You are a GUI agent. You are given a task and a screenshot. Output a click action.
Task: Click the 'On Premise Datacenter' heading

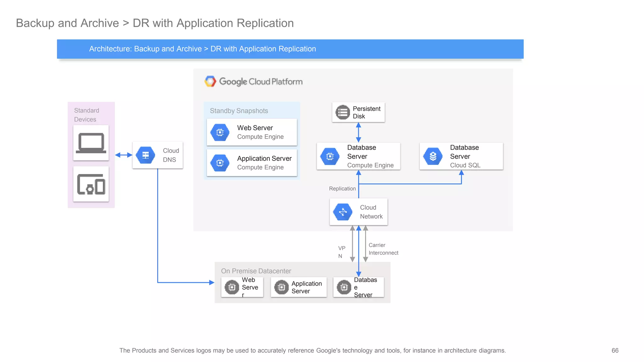coord(256,271)
